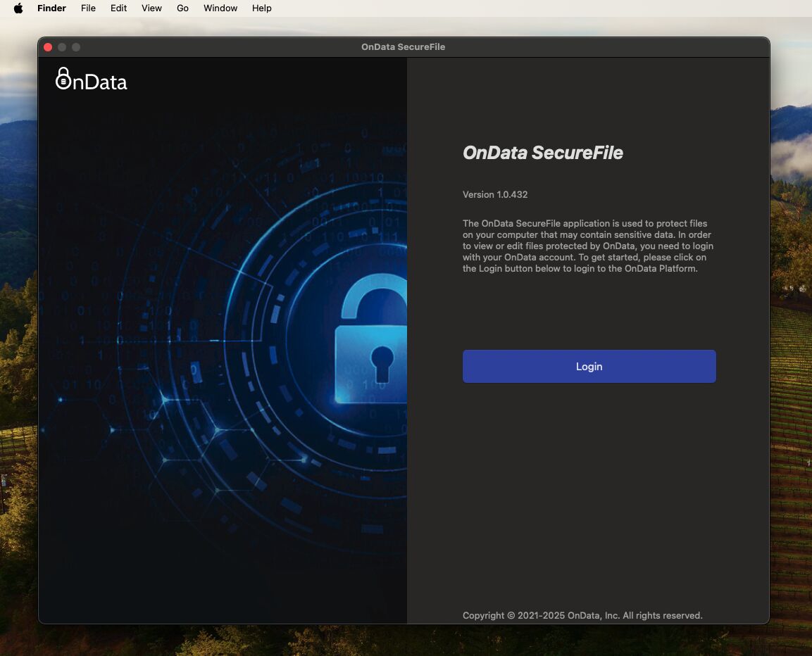812x656 pixels.
Task: Open the Help menu
Action: pyautogui.click(x=261, y=8)
